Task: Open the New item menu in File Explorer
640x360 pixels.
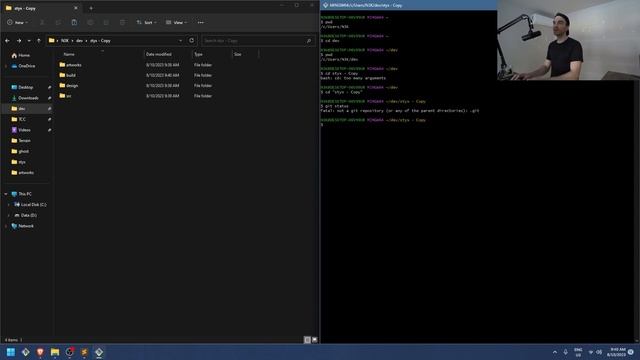Action: coord(18,22)
